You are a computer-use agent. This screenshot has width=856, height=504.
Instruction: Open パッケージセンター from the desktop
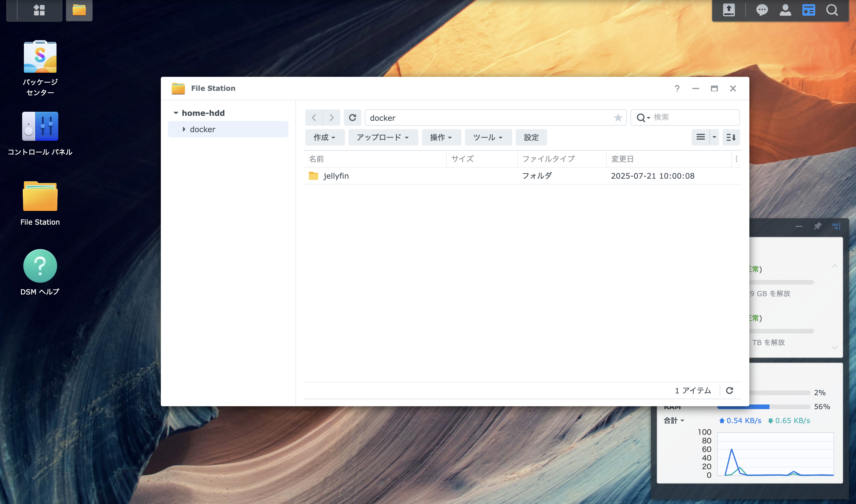point(40,56)
